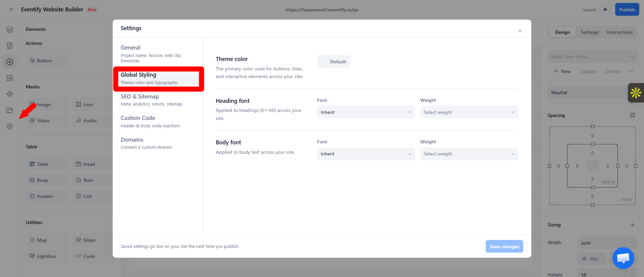Add an Audio element
This screenshot has width=644, height=277.
tap(92, 121)
